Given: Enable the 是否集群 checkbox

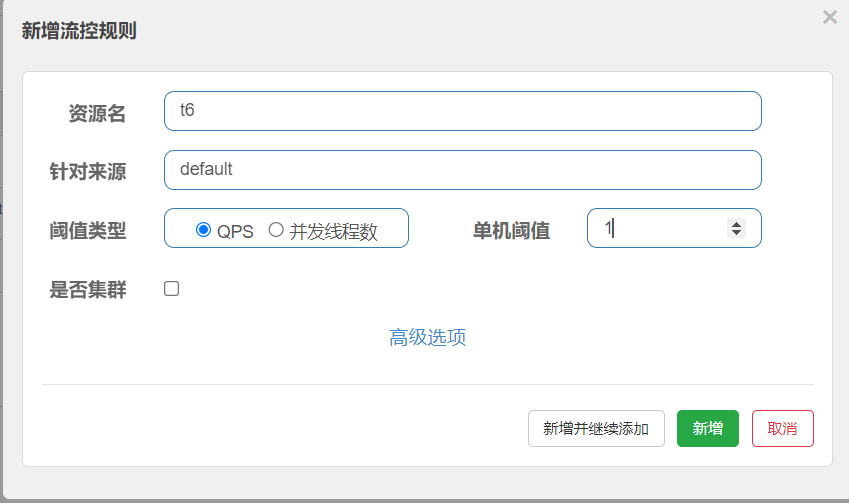Looking at the screenshot, I should click(x=171, y=289).
